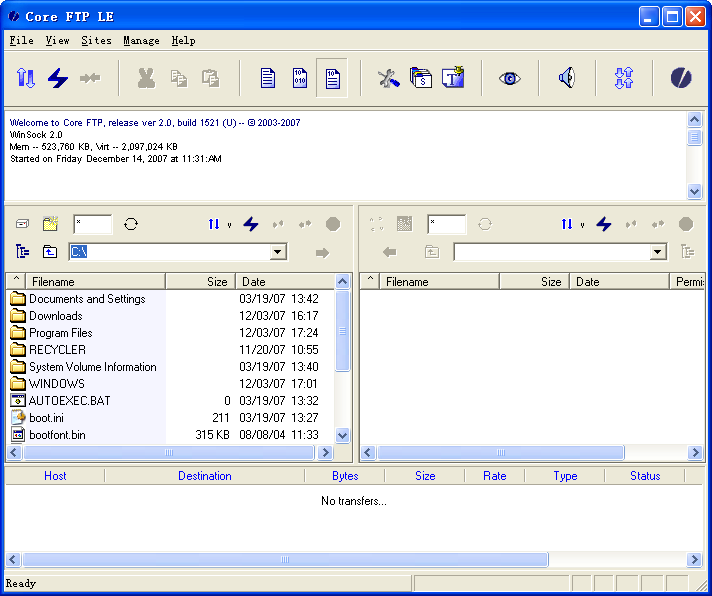Open the Help menu
The height and width of the screenshot is (596, 712).
click(183, 40)
